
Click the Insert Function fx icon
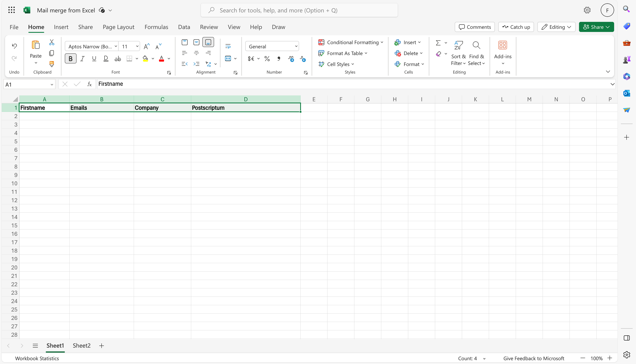tap(89, 84)
